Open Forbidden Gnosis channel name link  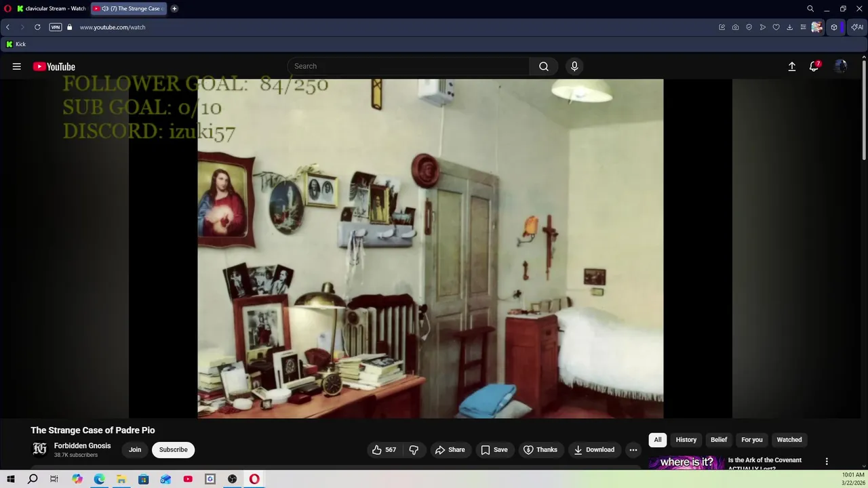[83, 446]
